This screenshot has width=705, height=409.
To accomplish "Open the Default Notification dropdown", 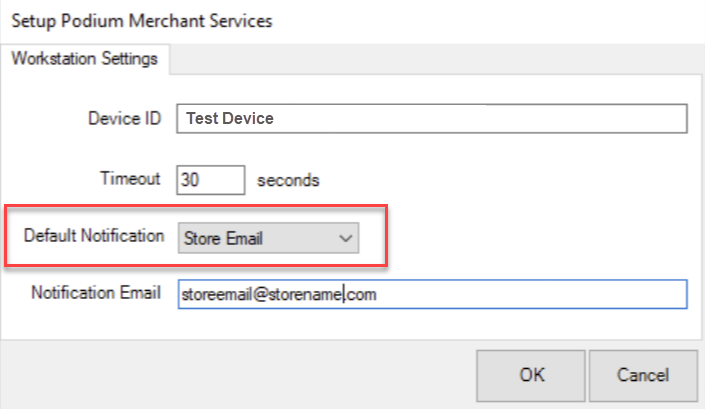I will coord(268,237).
